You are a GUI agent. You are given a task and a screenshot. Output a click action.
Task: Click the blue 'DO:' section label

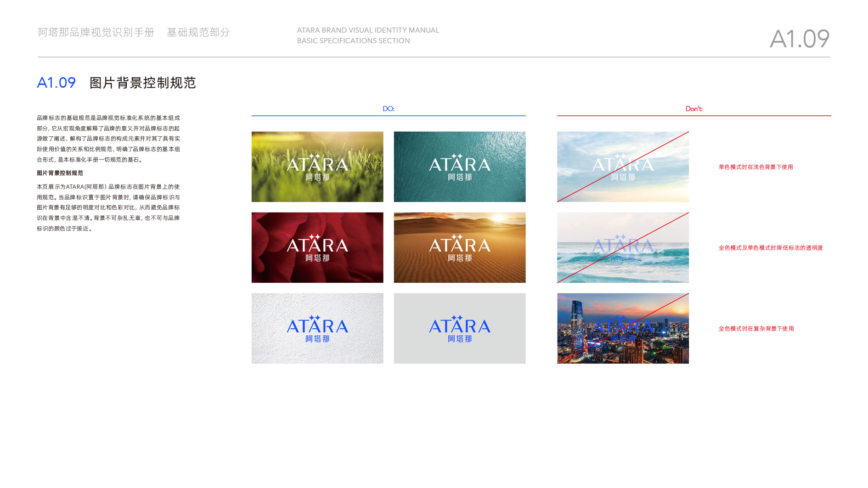389,109
